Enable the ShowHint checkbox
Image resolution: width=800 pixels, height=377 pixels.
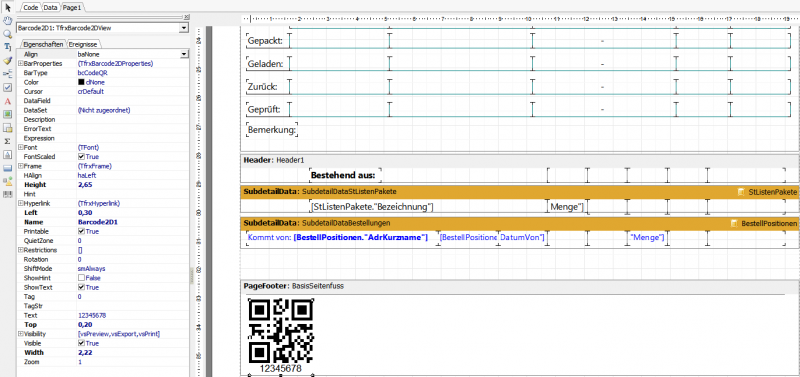(81, 278)
